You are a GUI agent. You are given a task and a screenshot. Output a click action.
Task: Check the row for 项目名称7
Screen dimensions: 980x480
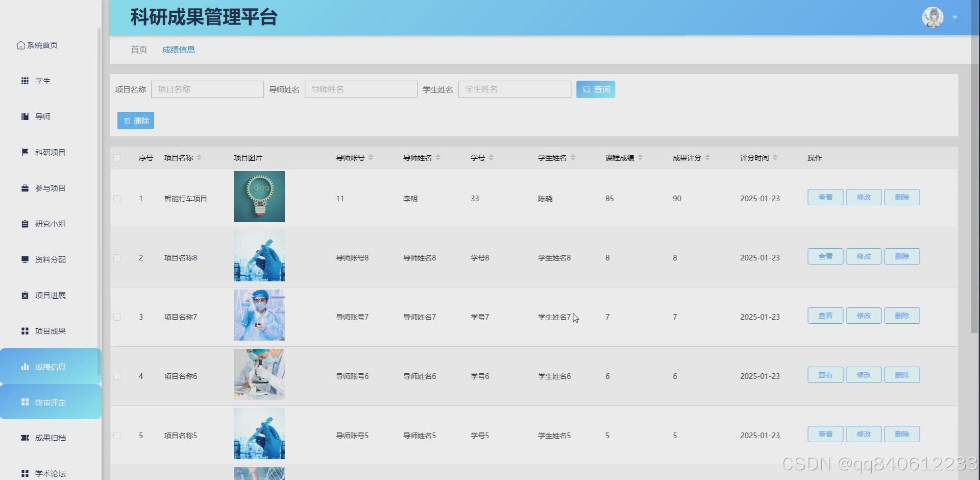(x=117, y=317)
